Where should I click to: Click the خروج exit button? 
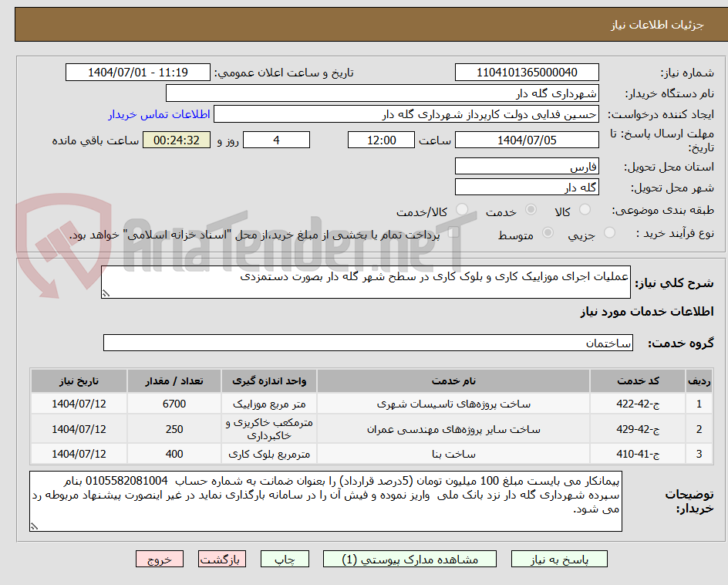point(159,559)
